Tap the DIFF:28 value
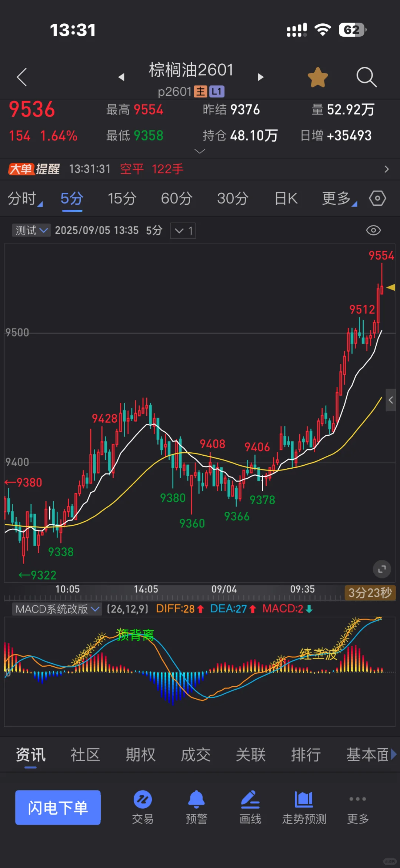Viewport: 400px width, 868px height. [180, 609]
